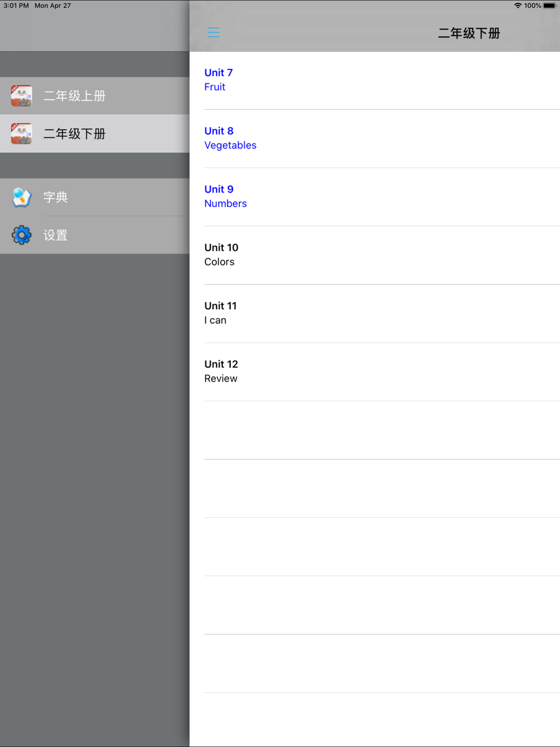
Task: Tap the Mon Apr 27 date
Action: point(53,6)
